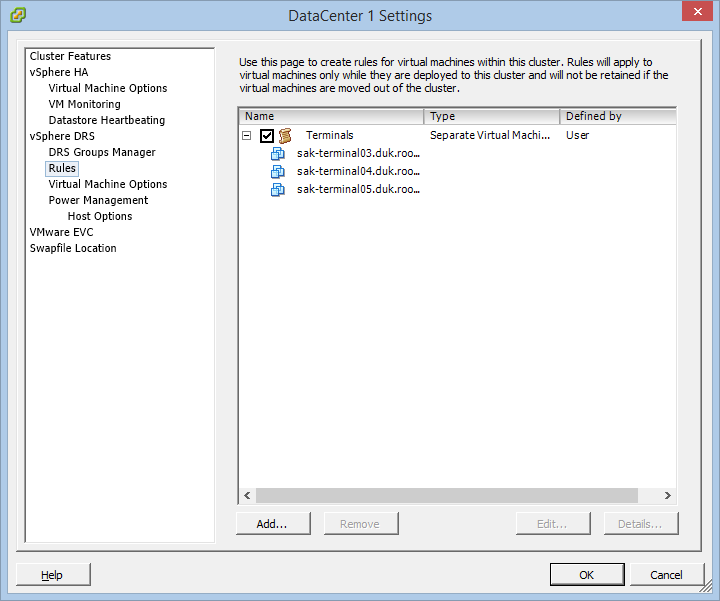Select Virtual Machine Options under vSphere HA
Viewport: 720px width, 601px height.
(108, 88)
